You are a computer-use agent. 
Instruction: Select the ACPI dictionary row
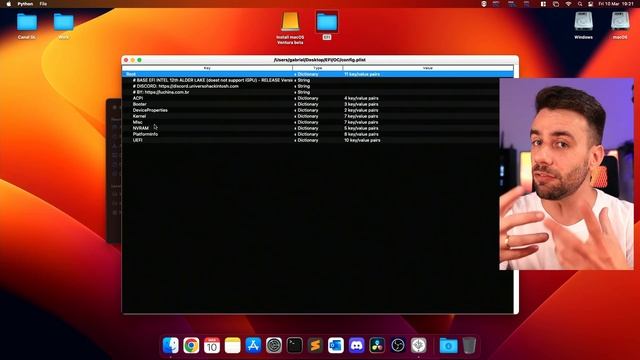pos(310,98)
